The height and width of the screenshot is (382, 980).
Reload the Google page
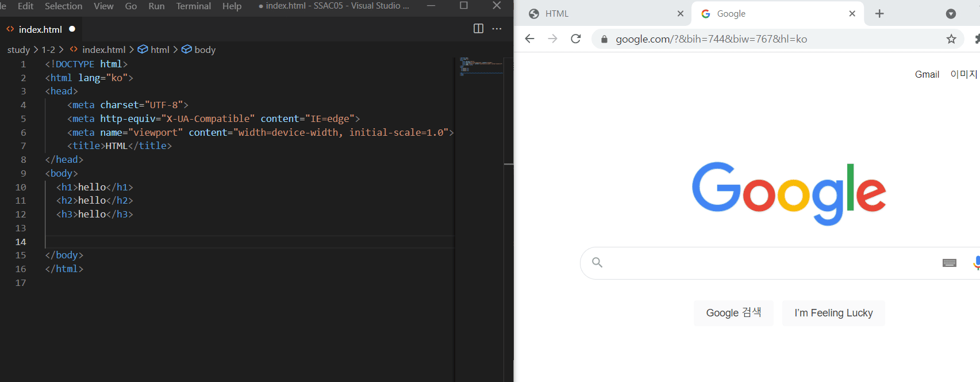pyautogui.click(x=576, y=39)
